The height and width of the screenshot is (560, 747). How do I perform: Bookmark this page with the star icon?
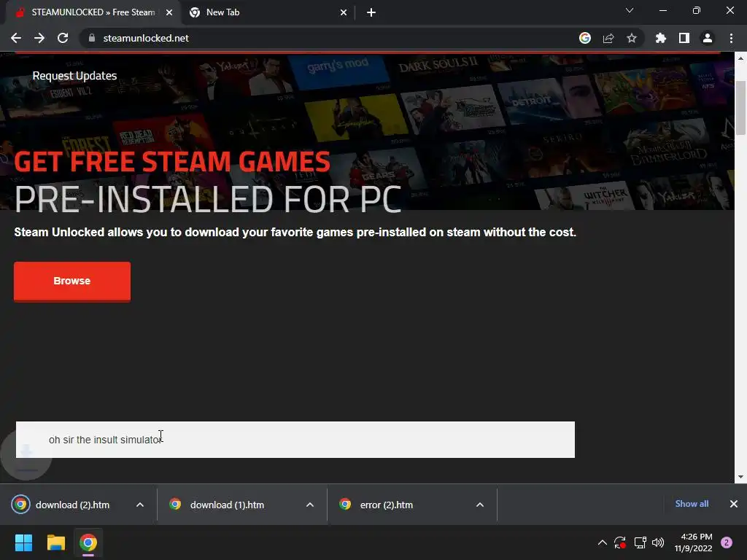click(632, 38)
